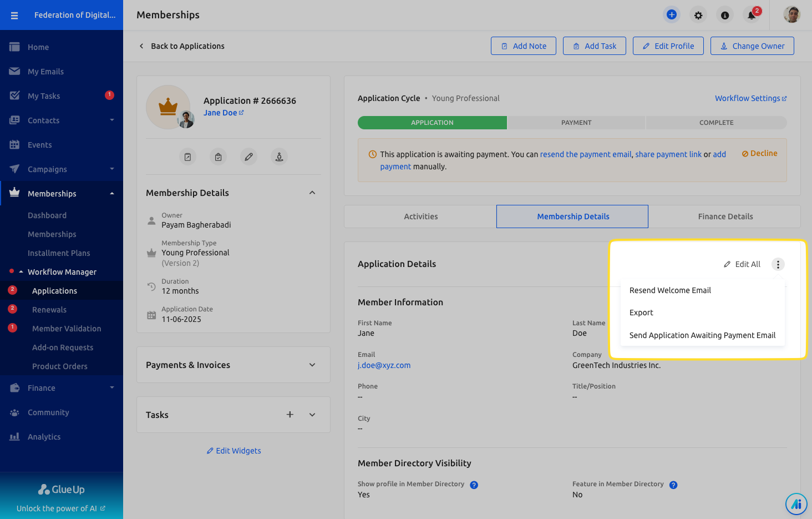Switch to Finance Details tab
The width and height of the screenshot is (812, 519).
(x=725, y=216)
